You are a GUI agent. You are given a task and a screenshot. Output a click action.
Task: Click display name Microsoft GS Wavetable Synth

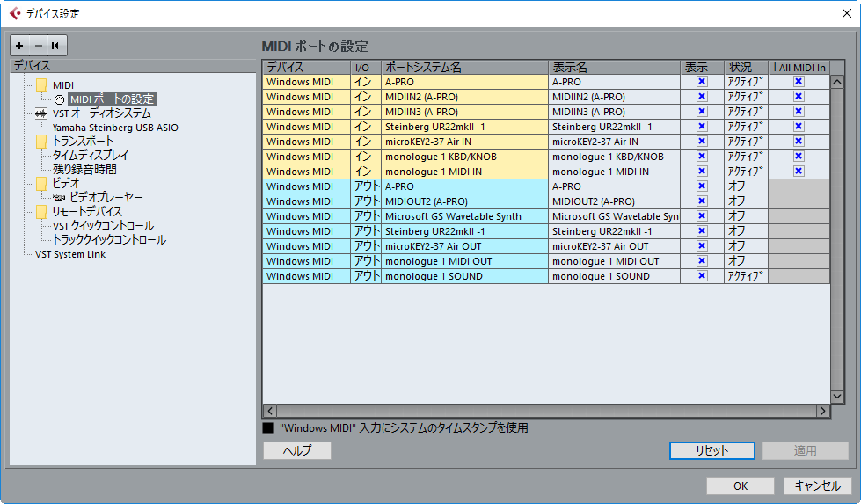tap(615, 216)
